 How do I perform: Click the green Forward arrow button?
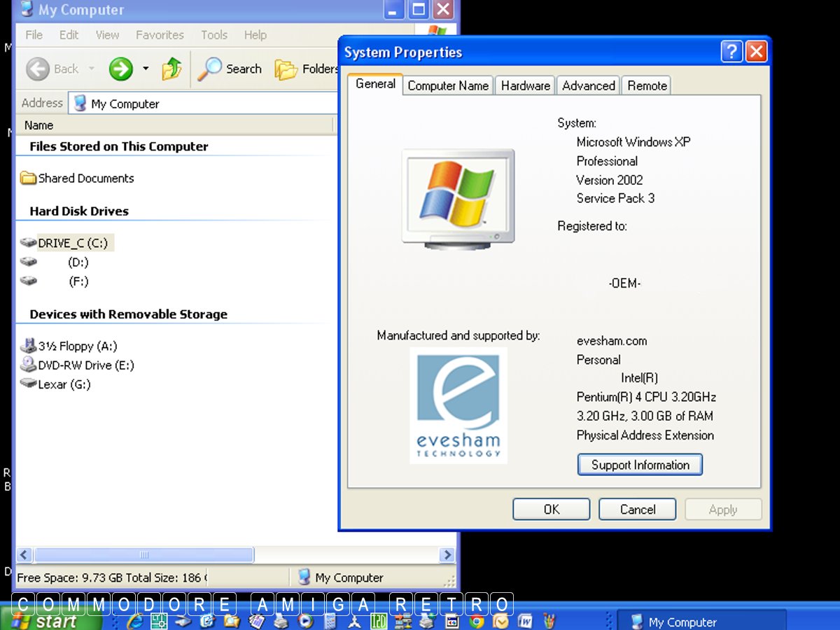coord(121,69)
